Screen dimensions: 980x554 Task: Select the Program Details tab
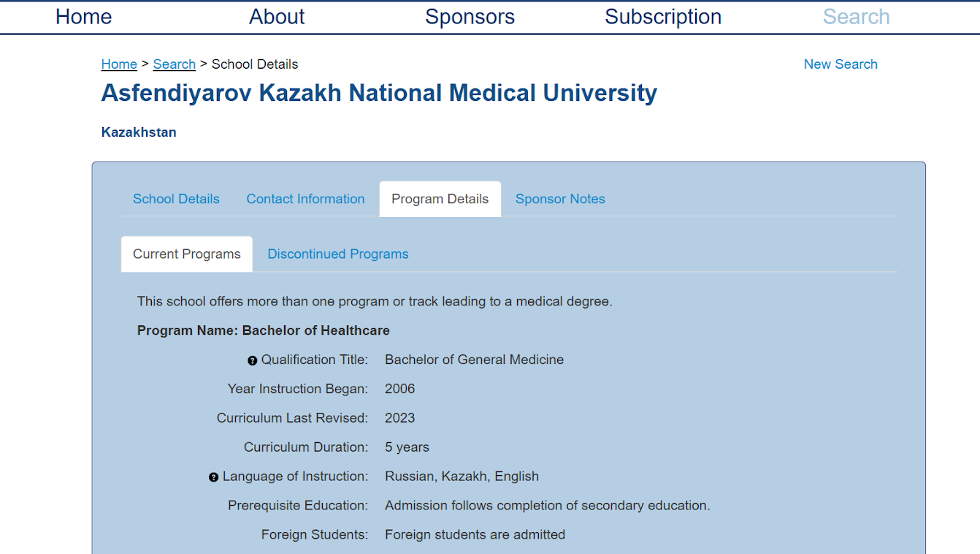[440, 199]
